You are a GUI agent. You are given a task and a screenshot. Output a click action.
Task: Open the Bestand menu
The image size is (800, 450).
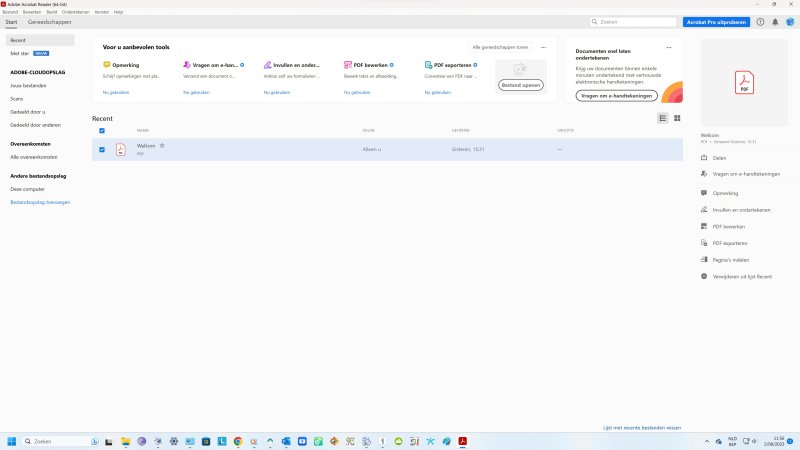click(x=10, y=11)
